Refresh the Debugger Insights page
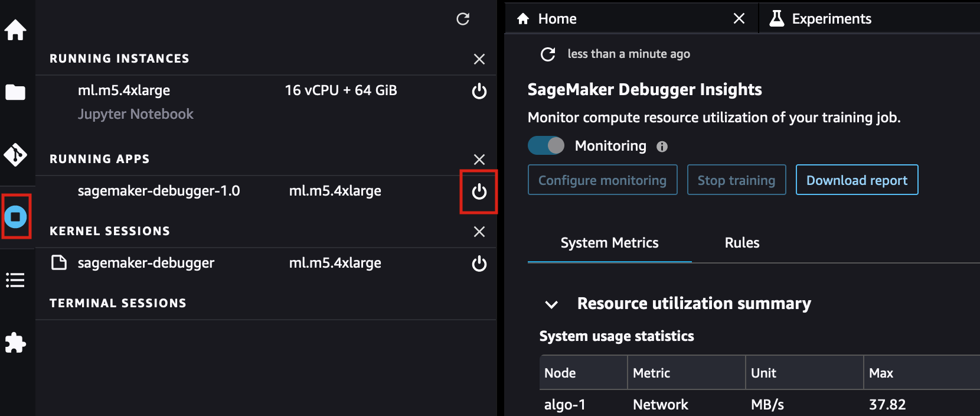The height and width of the screenshot is (416, 980). click(548, 54)
